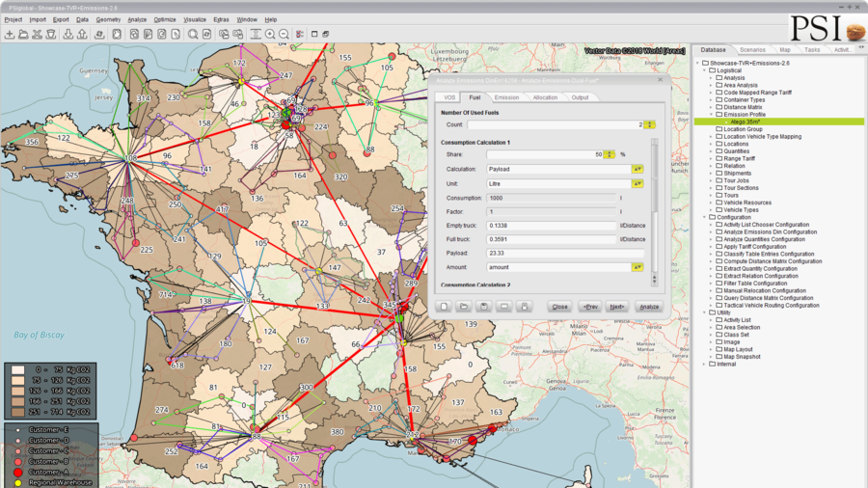Viewport: 868px width, 488px height.
Task: Switch to the Emission tab
Action: point(506,97)
